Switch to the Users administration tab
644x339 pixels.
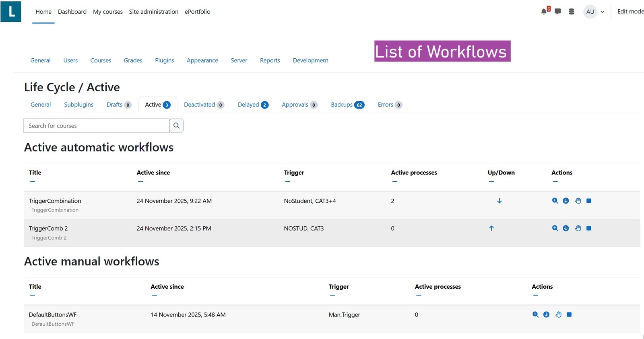70,60
